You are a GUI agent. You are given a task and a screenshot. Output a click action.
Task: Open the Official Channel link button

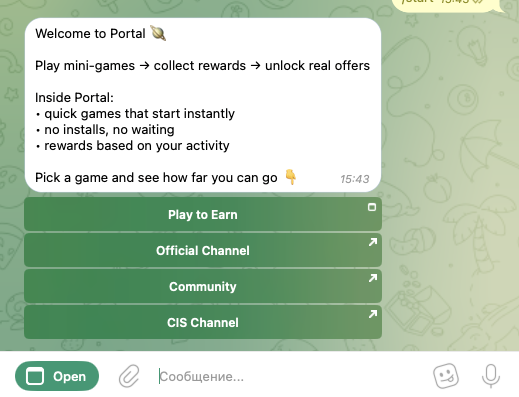pyautogui.click(x=203, y=250)
